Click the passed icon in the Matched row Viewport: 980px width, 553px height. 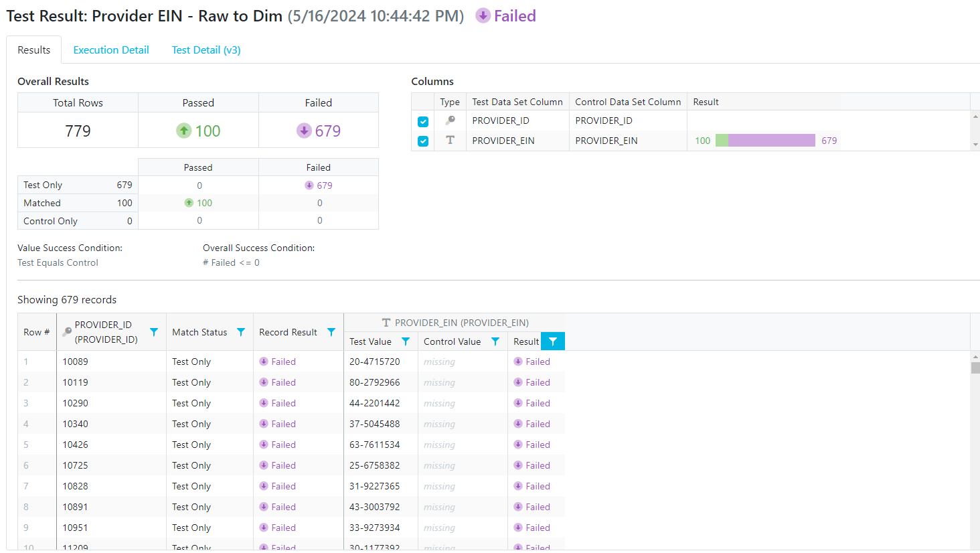(189, 203)
